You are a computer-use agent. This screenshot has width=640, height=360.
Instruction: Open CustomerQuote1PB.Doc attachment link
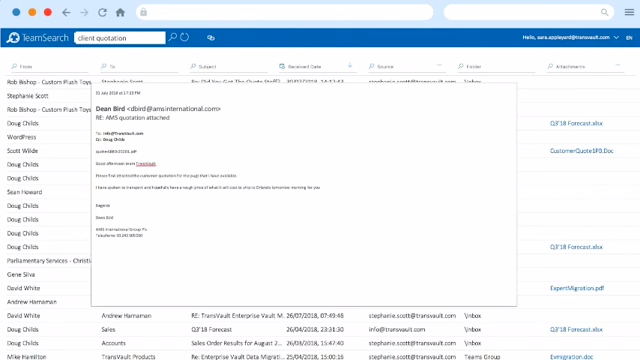click(x=582, y=151)
